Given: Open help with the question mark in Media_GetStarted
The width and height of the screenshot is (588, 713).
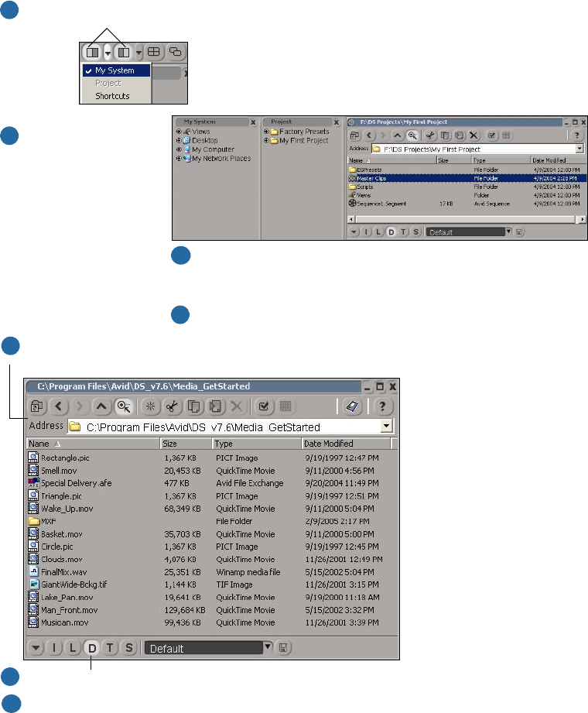Looking at the screenshot, I should click(x=383, y=406).
